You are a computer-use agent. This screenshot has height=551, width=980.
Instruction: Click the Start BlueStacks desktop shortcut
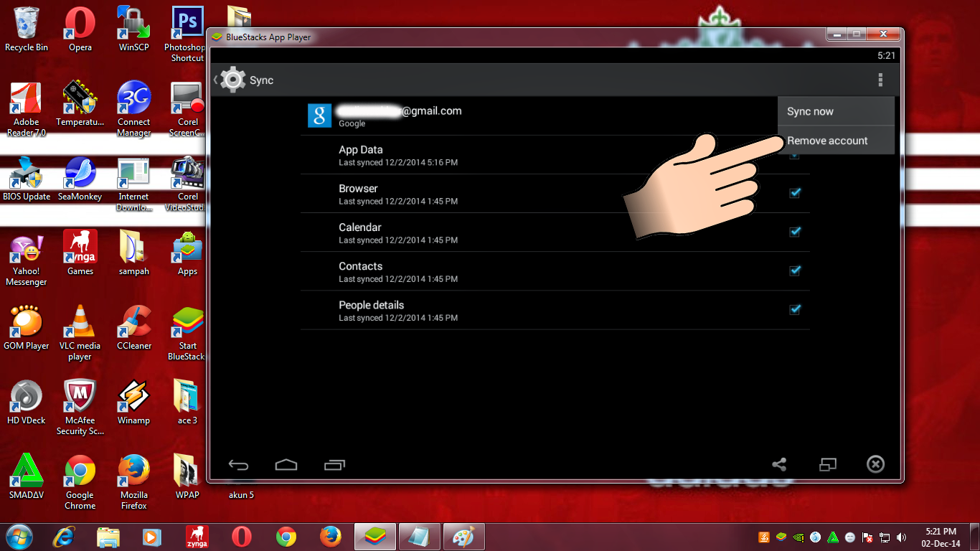(187, 333)
